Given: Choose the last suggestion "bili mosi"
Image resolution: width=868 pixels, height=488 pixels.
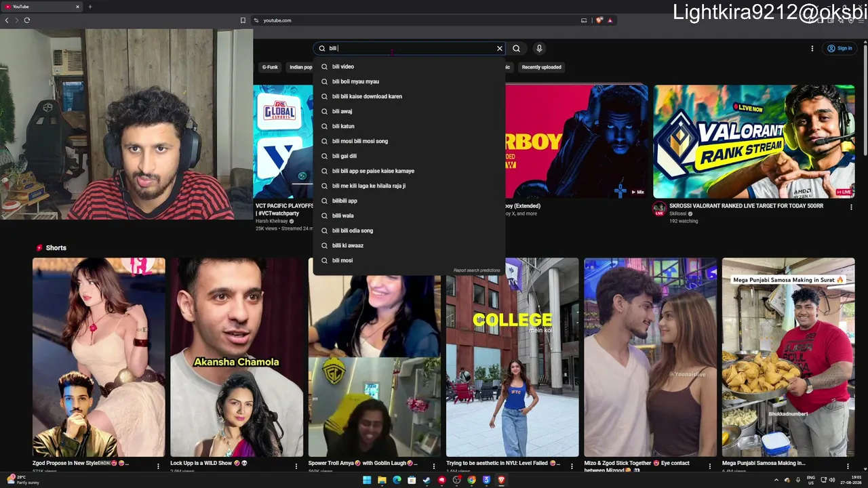Looking at the screenshot, I should coord(409,260).
